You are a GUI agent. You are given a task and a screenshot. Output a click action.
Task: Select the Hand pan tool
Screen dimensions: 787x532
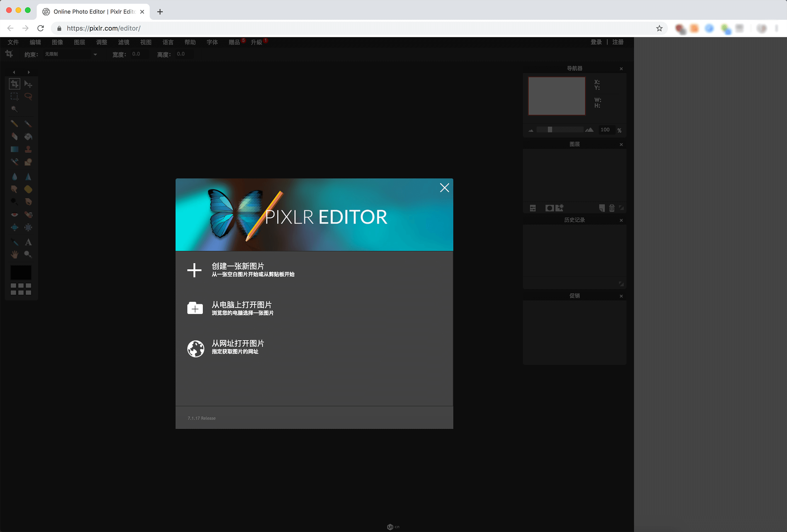(x=14, y=254)
